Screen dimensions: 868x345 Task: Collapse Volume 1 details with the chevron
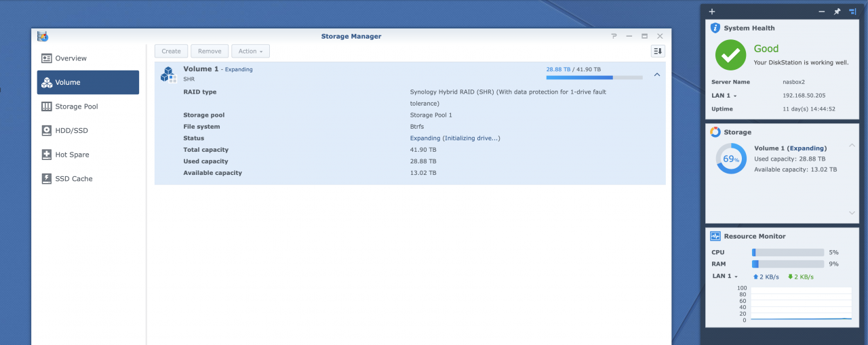point(656,75)
